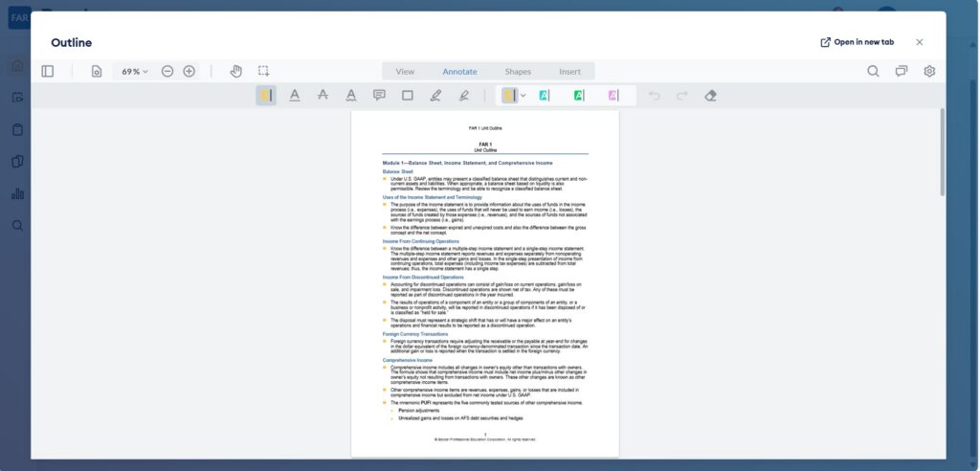The image size is (980, 471).
Task: Click the zoom in plus button
Action: click(x=189, y=71)
